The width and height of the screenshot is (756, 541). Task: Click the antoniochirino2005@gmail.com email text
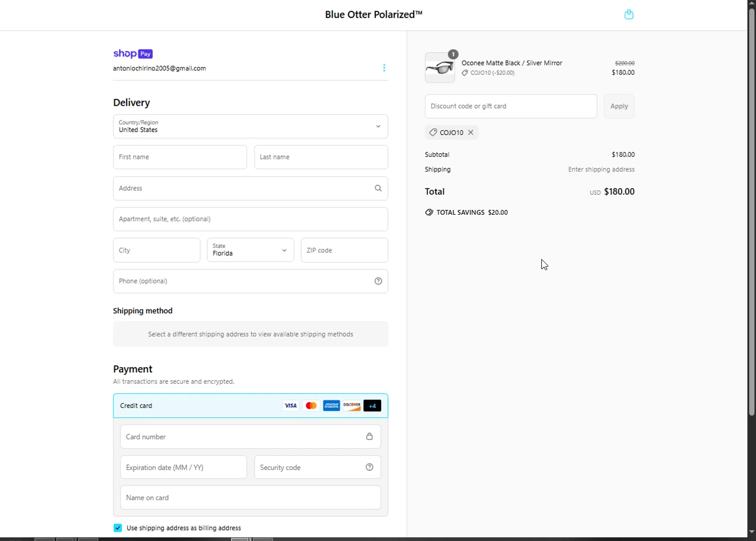[159, 68]
